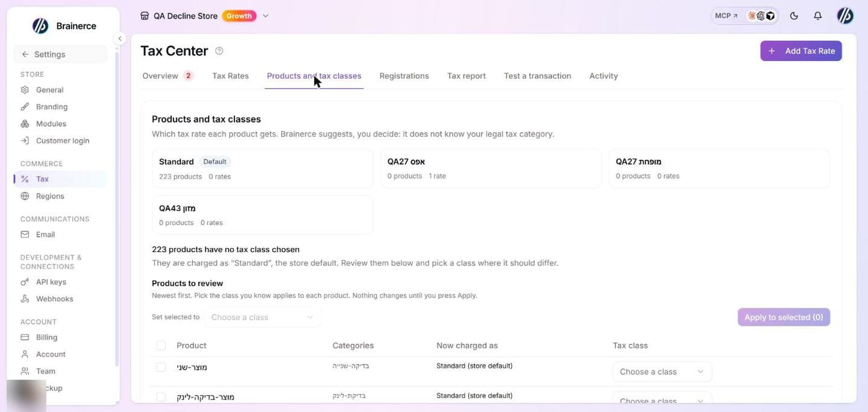Click the Tax percent icon
868x412 pixels.
pyautogui.click(x=25, y=179)
